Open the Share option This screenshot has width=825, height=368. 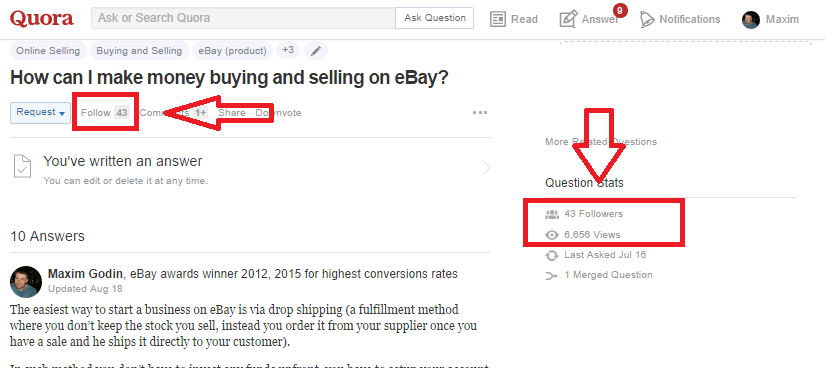point(232,113)
